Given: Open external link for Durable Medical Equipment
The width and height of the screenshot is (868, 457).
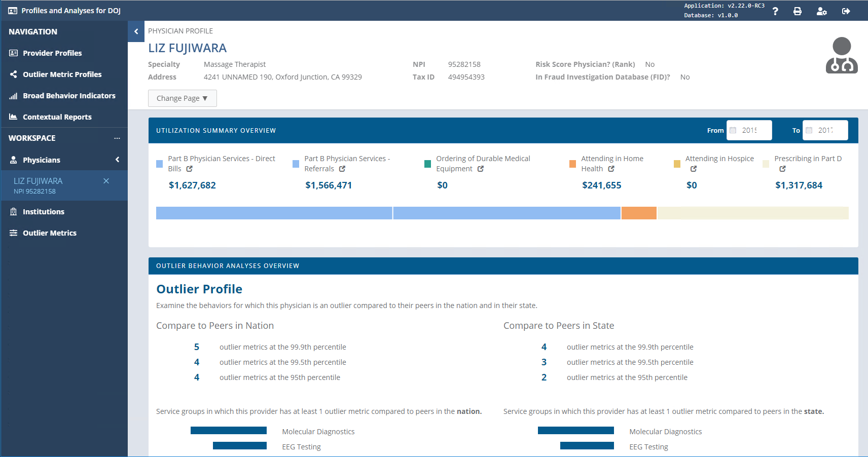Looking at the screenshot, I should (x=481, y=169).
